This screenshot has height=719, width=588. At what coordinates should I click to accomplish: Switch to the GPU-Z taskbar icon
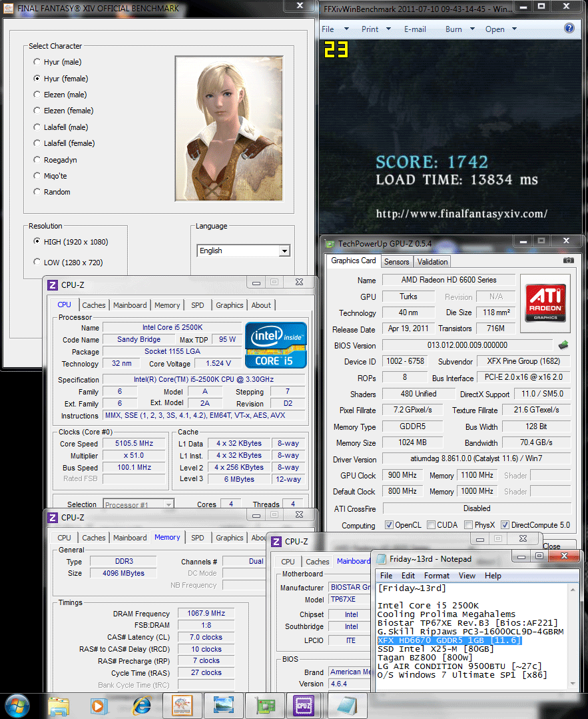pos(265,706)
